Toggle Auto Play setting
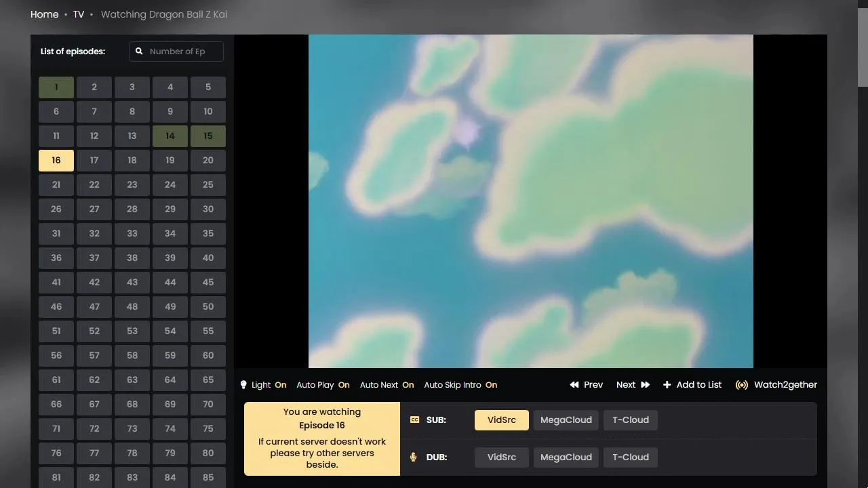 (323, 384)
